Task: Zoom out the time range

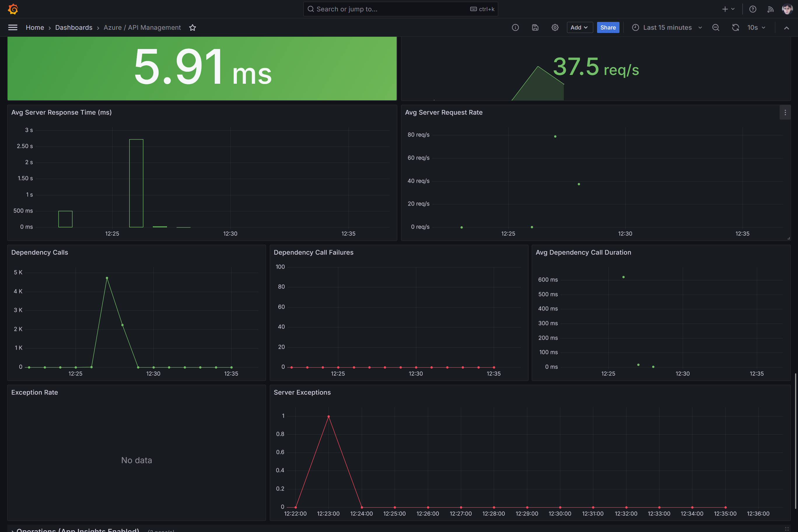Action: tap(715, 27)
